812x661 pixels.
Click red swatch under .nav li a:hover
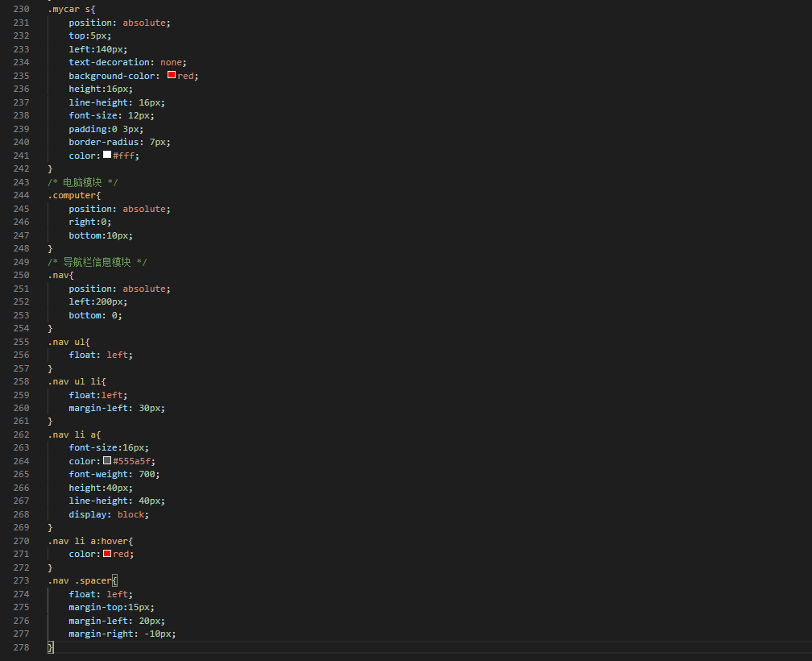(x=107, y=553)
